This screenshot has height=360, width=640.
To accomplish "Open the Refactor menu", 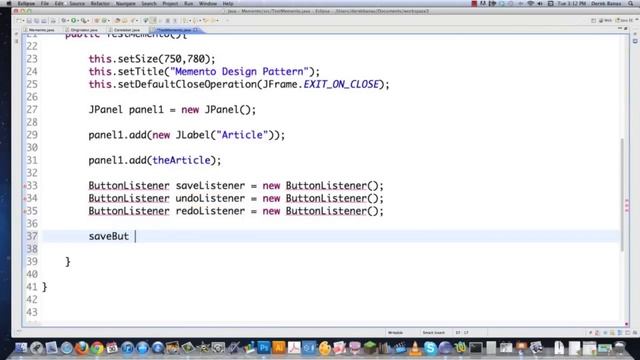I will tap(100, 4).
